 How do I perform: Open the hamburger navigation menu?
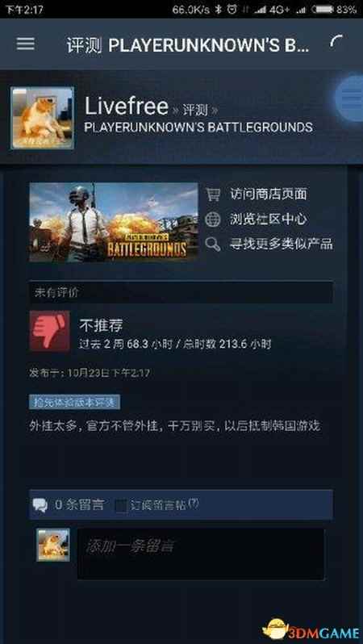click(x=26, y=44)
